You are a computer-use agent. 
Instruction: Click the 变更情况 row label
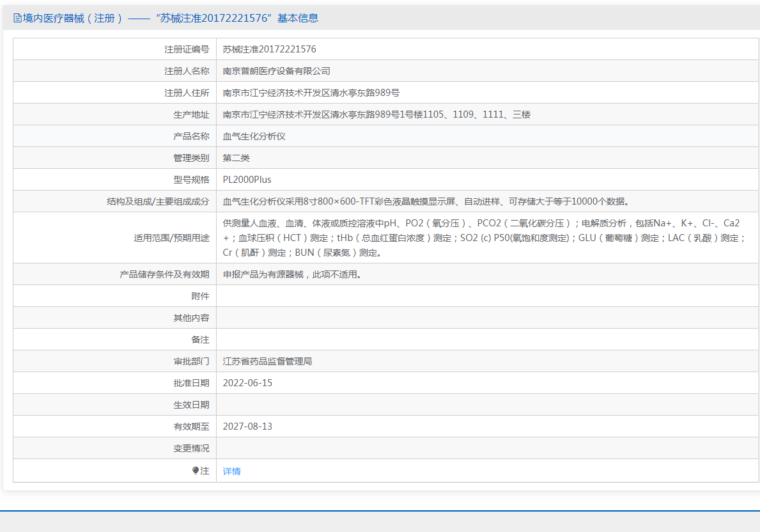click(191, 448)
